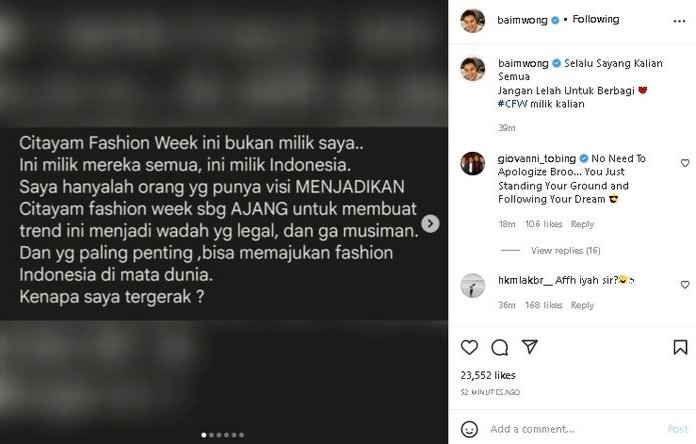Like the post with heart icon
The height and width of the screenshot is (444, 696).
click(469, 347)
